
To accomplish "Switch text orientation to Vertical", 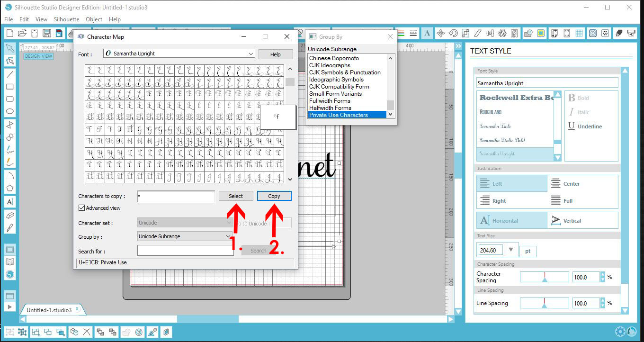I will click(582, 221).
